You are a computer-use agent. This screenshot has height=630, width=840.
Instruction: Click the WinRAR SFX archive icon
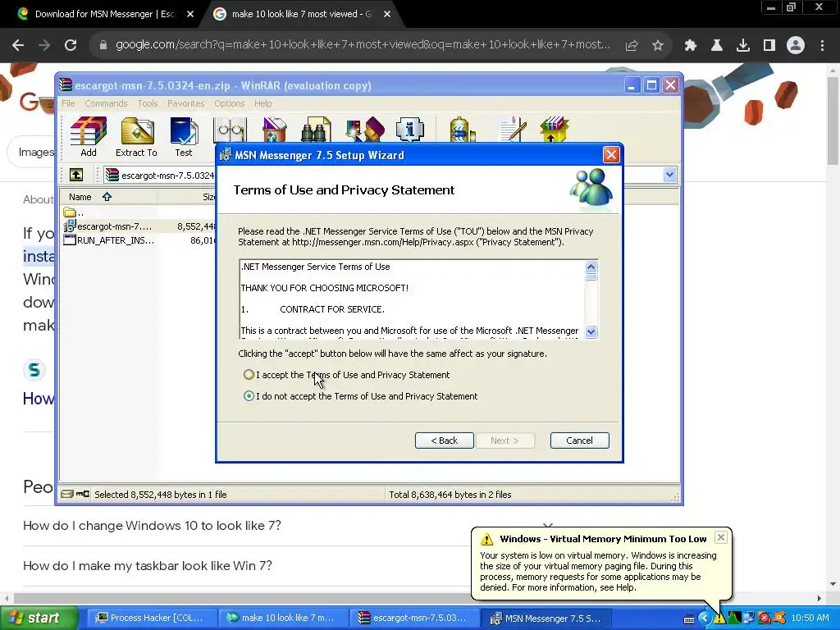pos(555,130)
